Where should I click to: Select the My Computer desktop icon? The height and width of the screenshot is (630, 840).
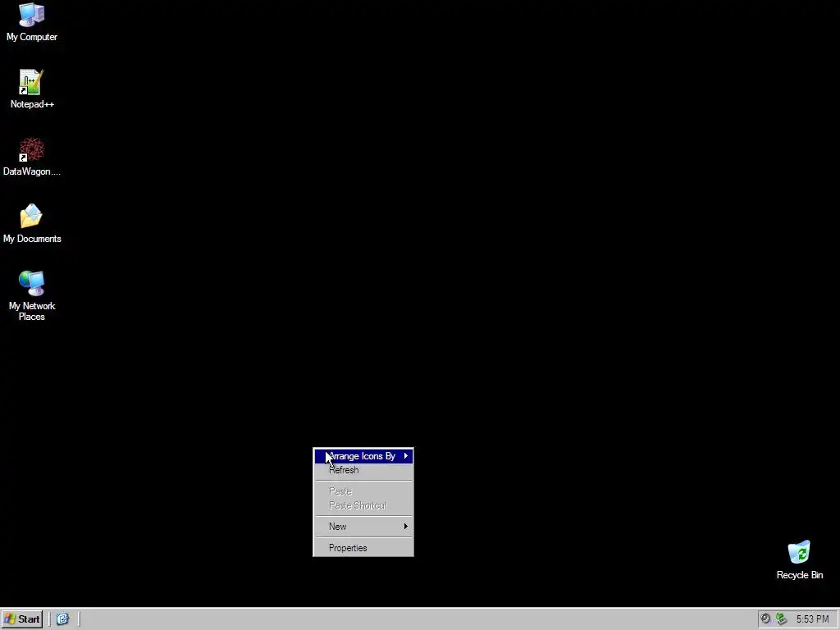[32, 15]
